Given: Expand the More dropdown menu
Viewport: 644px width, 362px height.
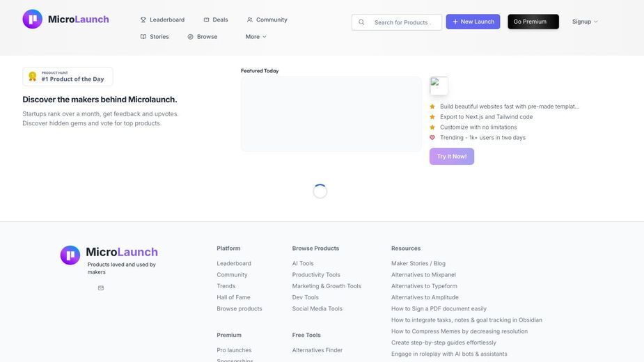Looking at the screenshot, I should (x=256, y=37).
